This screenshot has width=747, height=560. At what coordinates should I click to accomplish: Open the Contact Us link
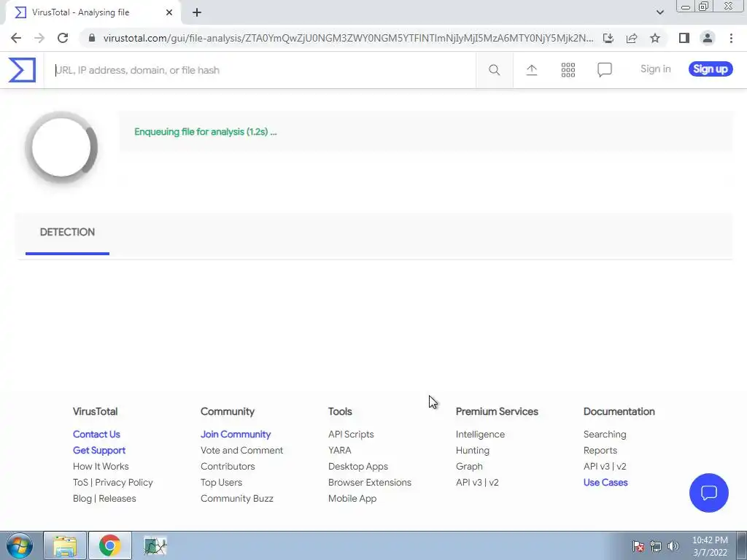click(96, 435)
